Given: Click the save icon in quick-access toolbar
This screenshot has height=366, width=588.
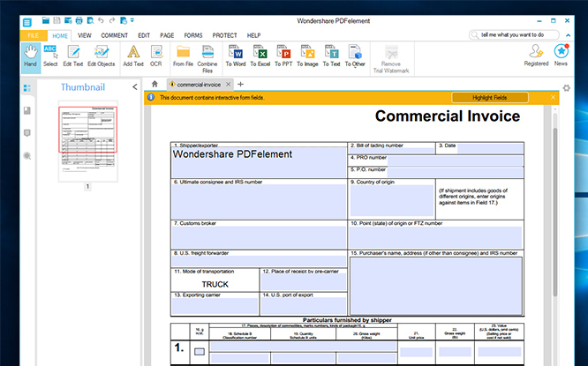Looking at the screenshot, I should [x=57, y=20].
